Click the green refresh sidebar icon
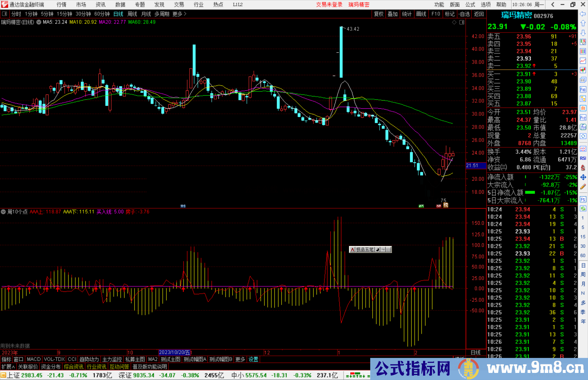 click(x=583, y=209)
